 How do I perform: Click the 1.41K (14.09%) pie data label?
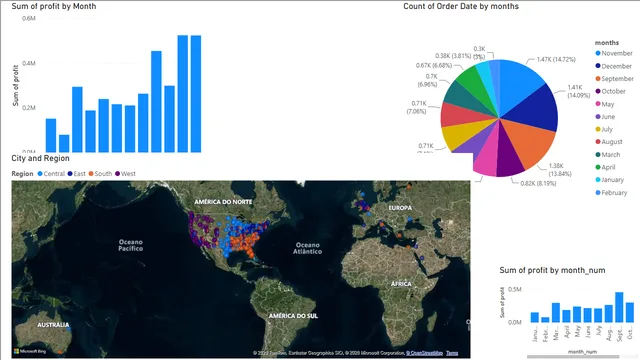pyautogui.click(x=578, y=91)
